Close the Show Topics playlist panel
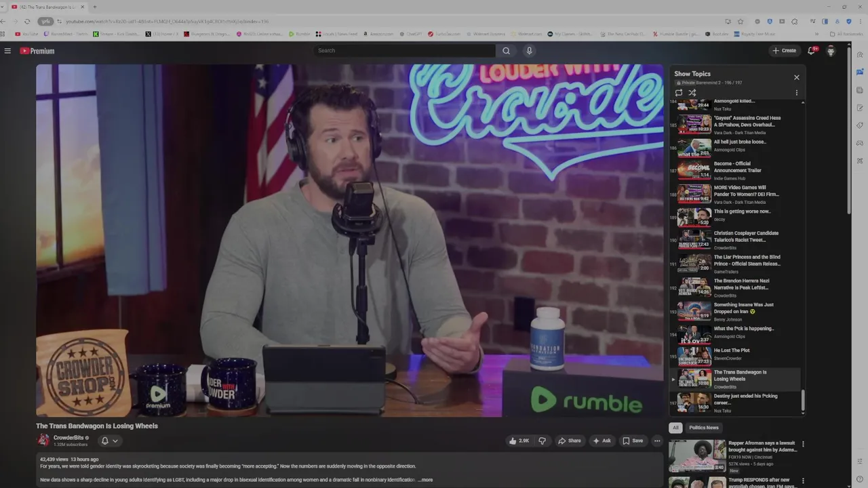868x488 pixels. click(797, 77)
